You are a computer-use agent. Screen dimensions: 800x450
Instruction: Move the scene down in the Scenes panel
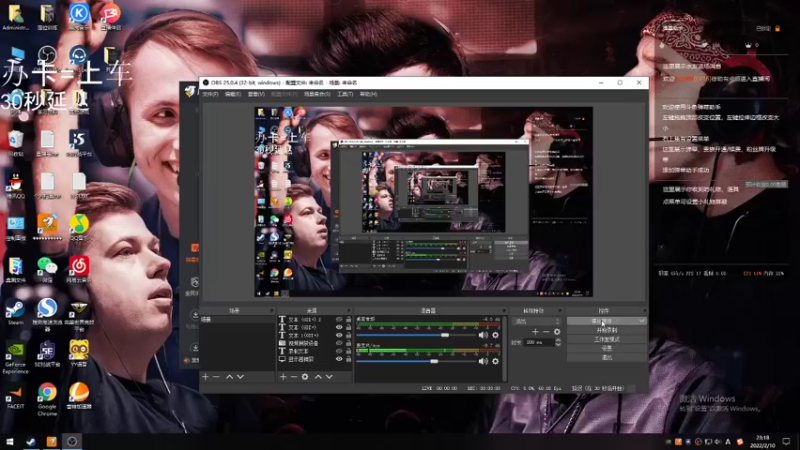point(240,377)
